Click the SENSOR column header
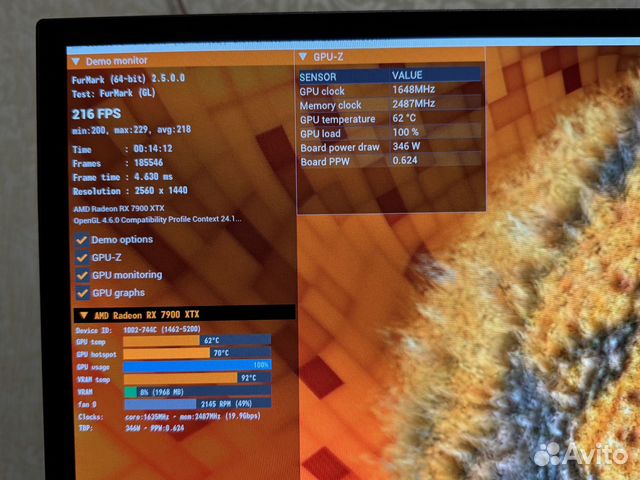 point(318,77)
